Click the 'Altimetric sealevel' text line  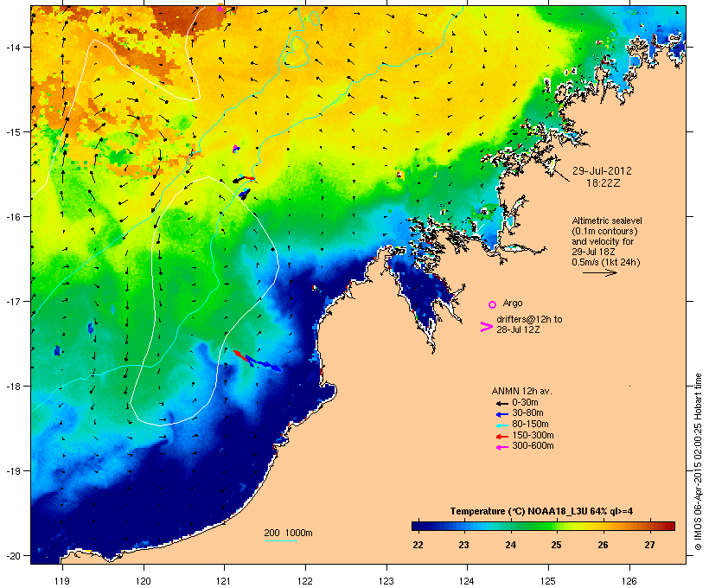coord(607,220)
